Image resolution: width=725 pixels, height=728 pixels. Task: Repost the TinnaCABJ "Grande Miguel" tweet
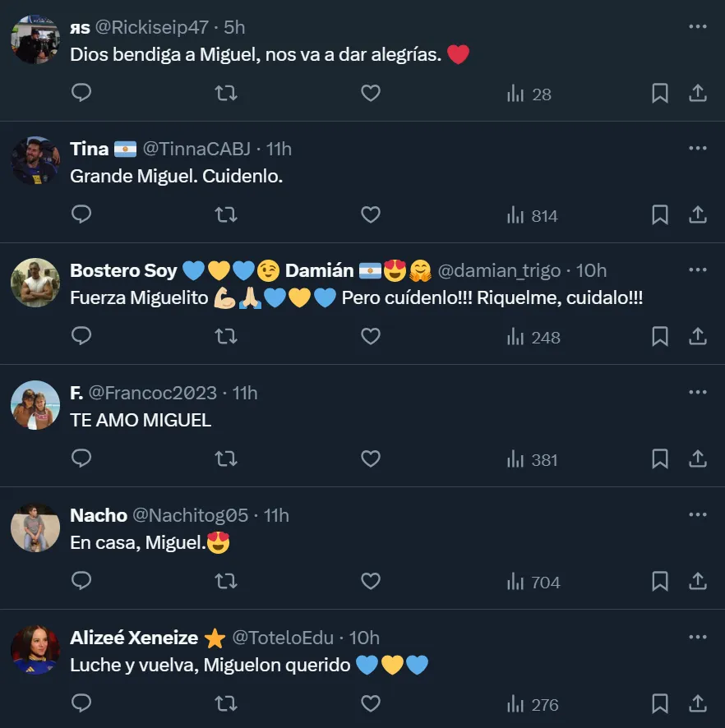[x=225, y=214]
